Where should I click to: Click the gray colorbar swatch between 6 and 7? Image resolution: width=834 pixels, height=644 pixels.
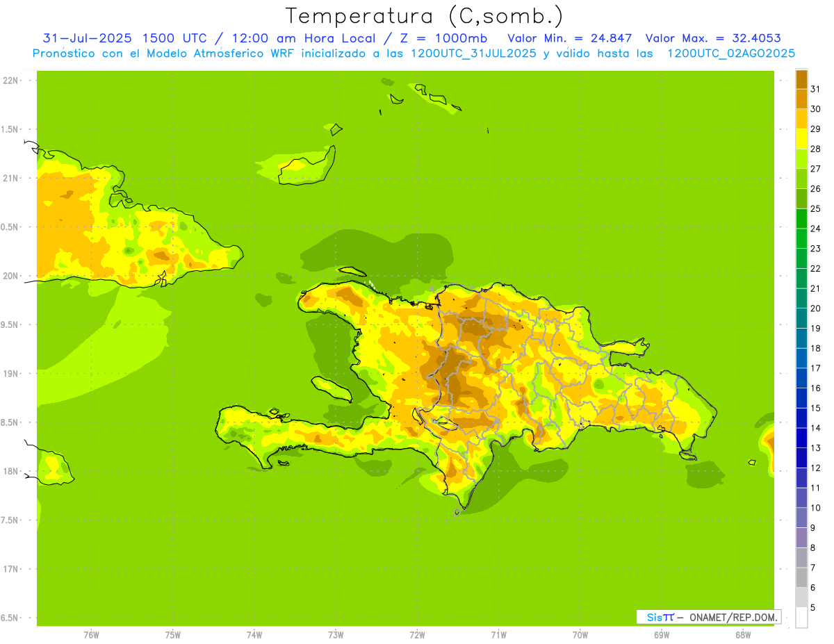801,578
